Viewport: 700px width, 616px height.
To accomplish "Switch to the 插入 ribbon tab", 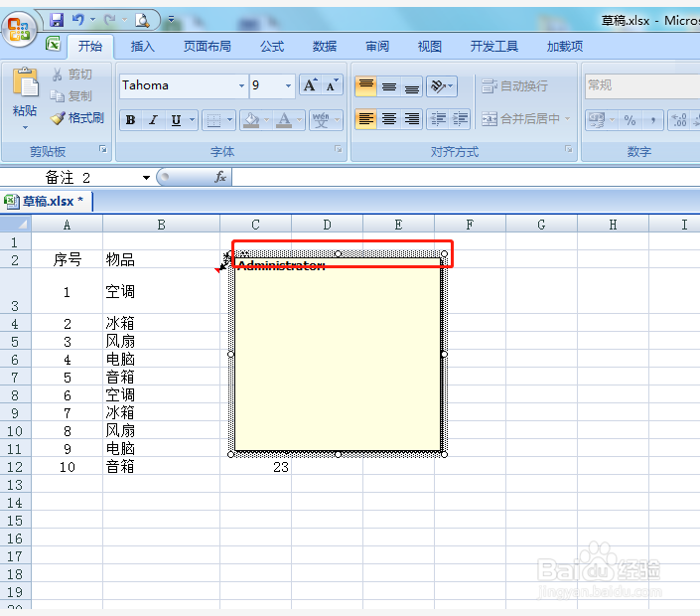I will click(x=142, y=46).
